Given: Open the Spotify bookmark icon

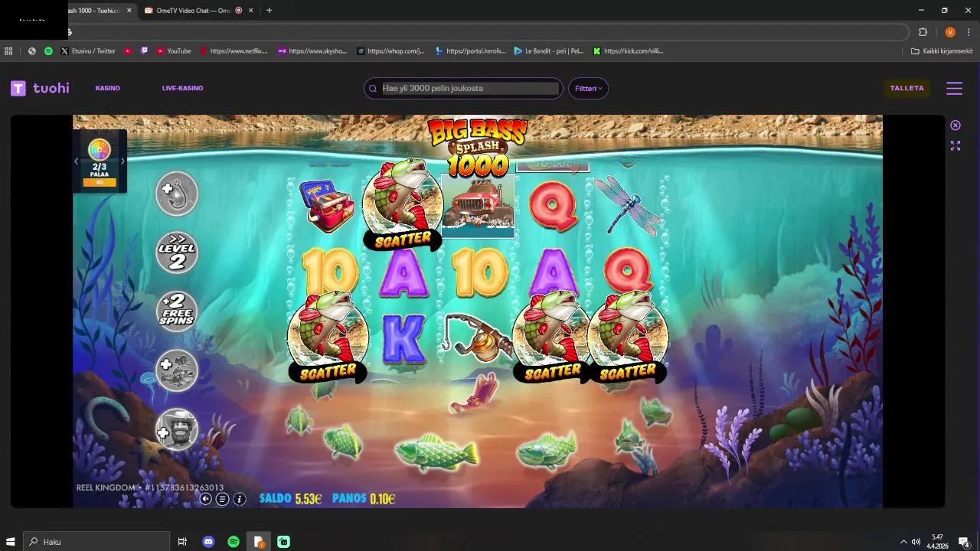Looking at the screenshot, I should (48, 51).
